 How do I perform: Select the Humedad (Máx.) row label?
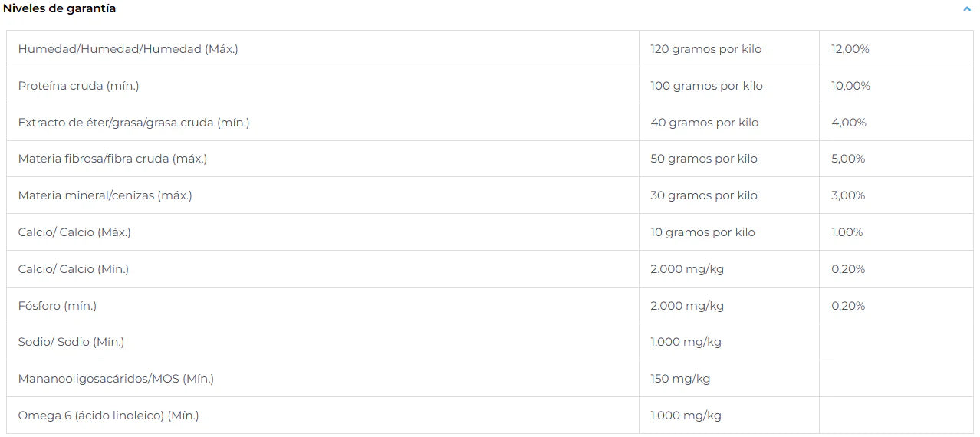click(128, 49)
